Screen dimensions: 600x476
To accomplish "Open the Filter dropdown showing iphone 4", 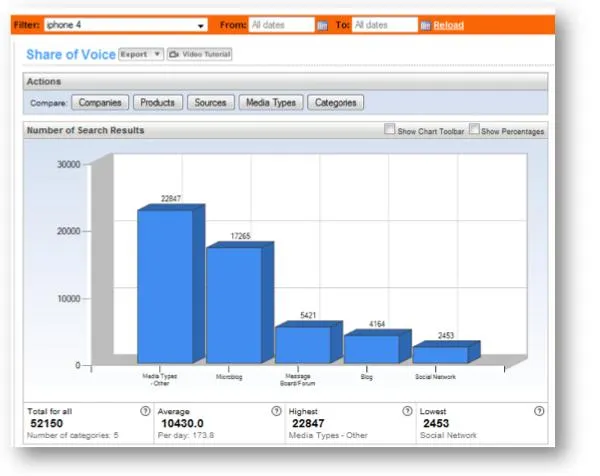I will tap(126, 25).
